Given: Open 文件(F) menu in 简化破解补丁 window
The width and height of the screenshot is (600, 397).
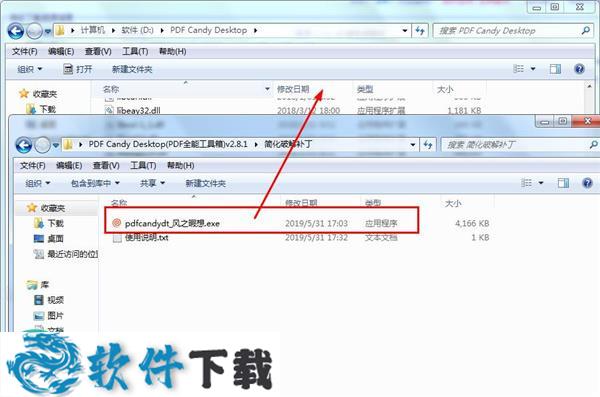Looking at the screenshot, I should click(x=33, y=165).
